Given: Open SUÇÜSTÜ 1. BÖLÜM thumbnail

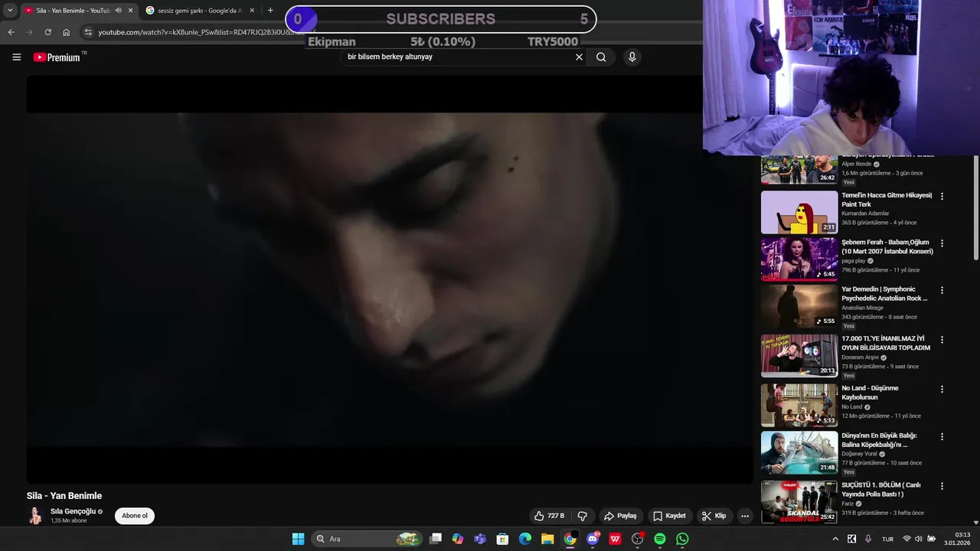Looking at the screenshot, I should [799, 502].
